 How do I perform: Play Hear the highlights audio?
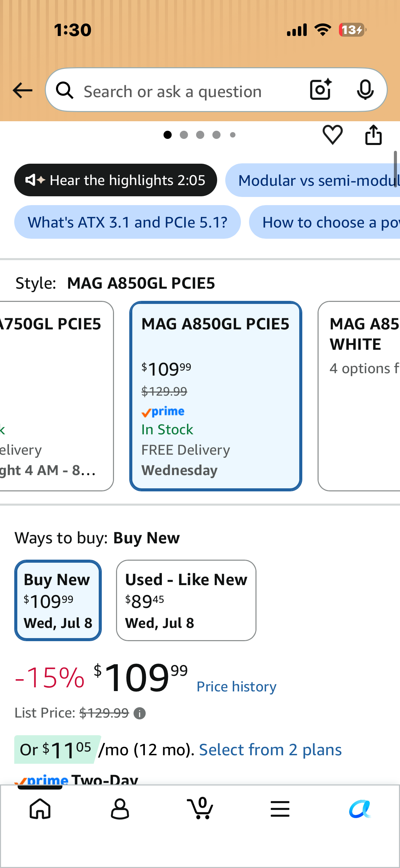(x=116, y=180)
